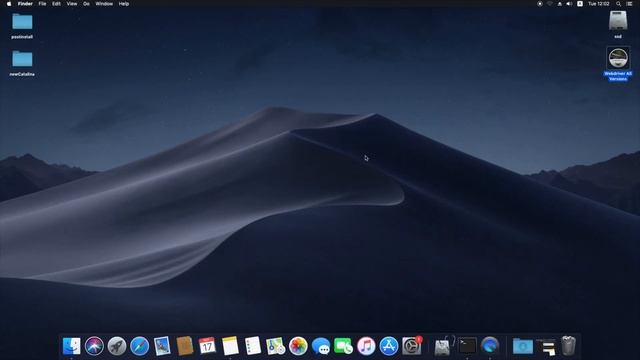Click the eject-style menu bar icon
This screenshot has height=360, width=640.
560,4
